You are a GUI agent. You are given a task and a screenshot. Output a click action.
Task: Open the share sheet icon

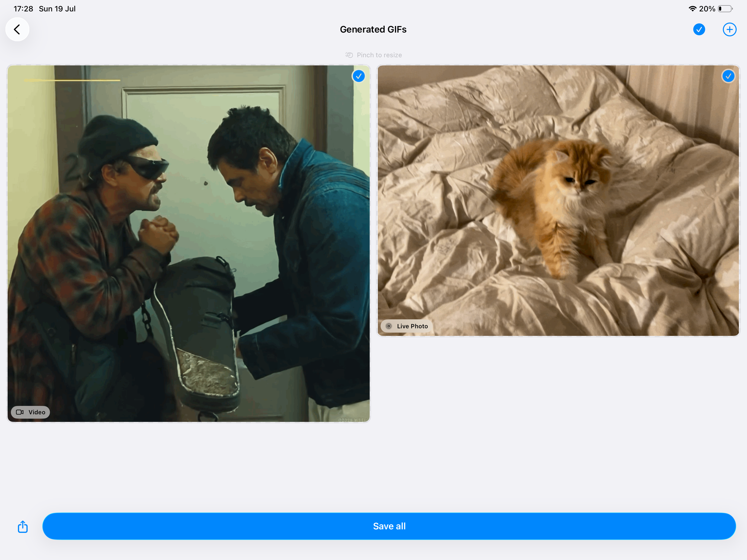point(23,526)
